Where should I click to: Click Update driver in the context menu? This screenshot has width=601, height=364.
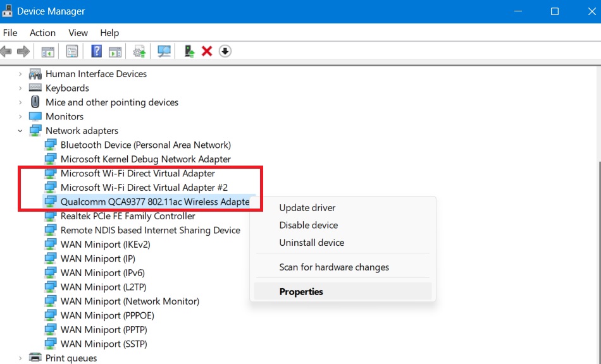coord(307,207)
